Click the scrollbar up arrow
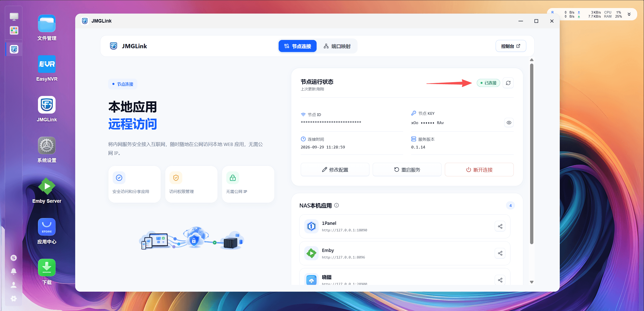The image size is (644, 311). click(532, 60)
